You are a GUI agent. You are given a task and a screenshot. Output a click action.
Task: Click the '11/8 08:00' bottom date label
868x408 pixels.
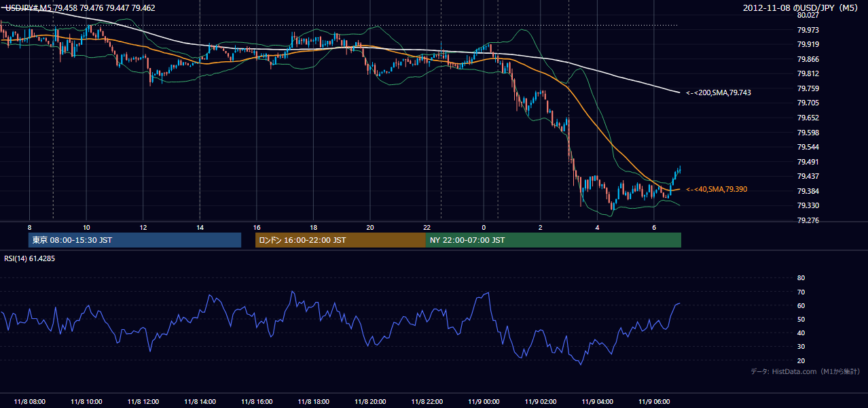coord(29,402)
